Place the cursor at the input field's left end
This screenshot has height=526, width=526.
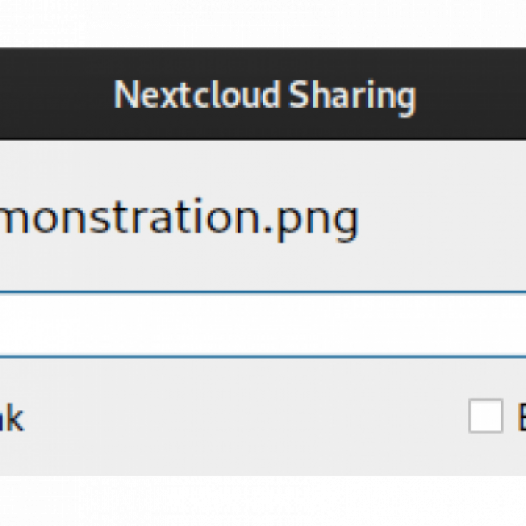(x=3, y=324)
